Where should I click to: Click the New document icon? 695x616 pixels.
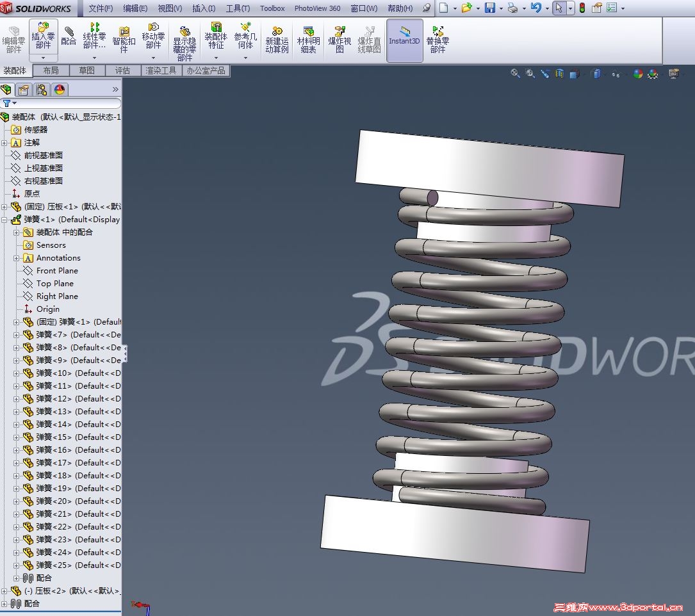coord(443,8)
